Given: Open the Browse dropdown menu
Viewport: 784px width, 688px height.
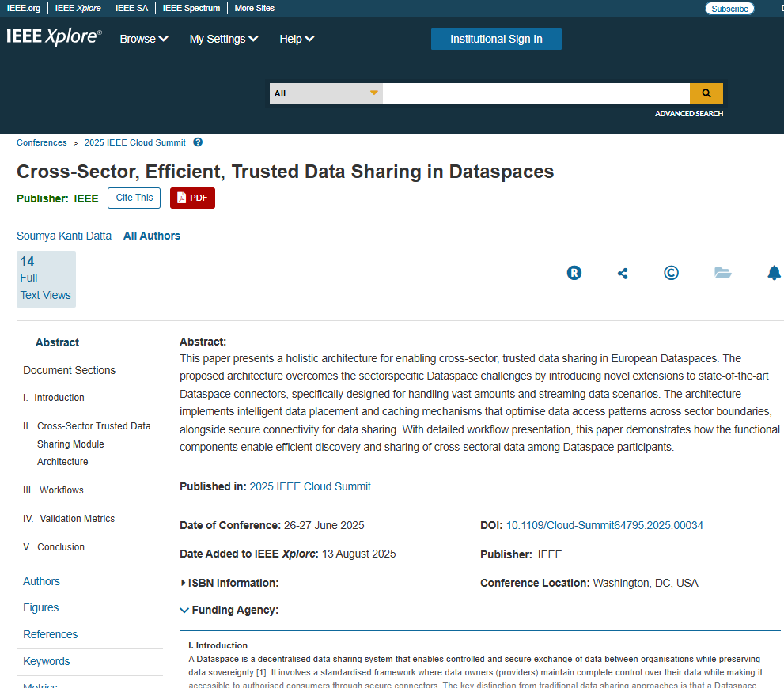Looking at the screenshot, I should coord(144,39).
